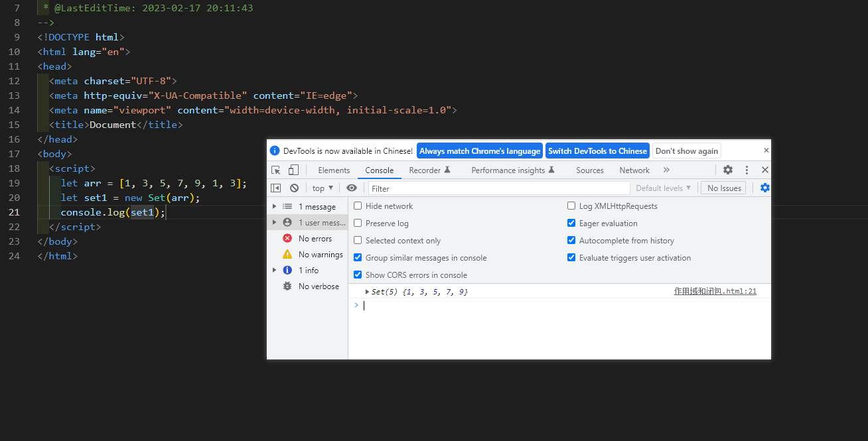868x441 pixels.
Task: Open the Default levels dropdown
Action: (x=663, y=188)
